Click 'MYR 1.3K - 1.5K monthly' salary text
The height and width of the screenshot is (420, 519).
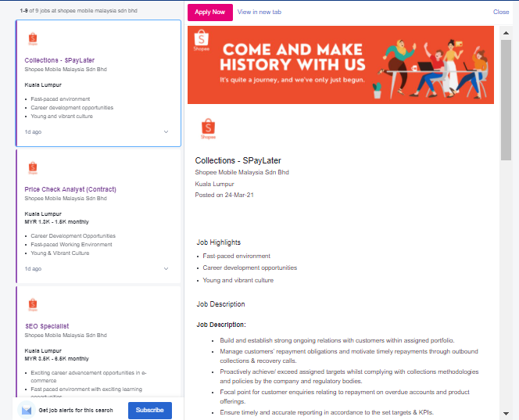click(x=56, y=221)
